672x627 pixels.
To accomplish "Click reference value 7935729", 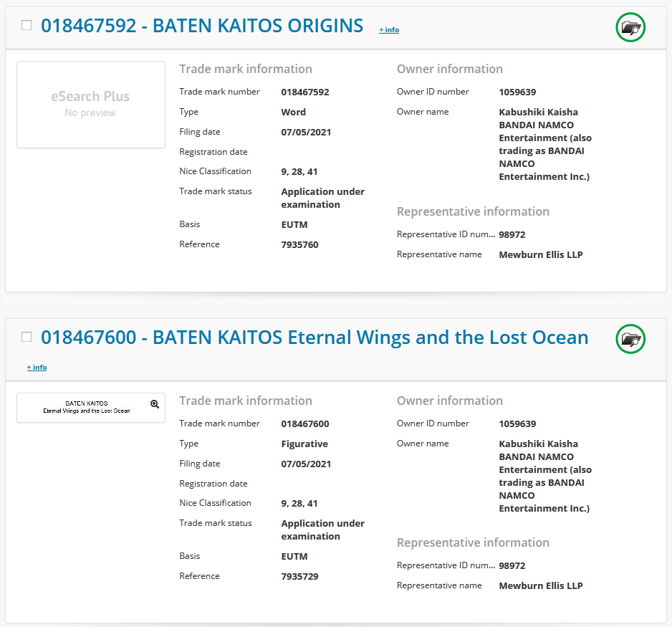I will 299,576.
